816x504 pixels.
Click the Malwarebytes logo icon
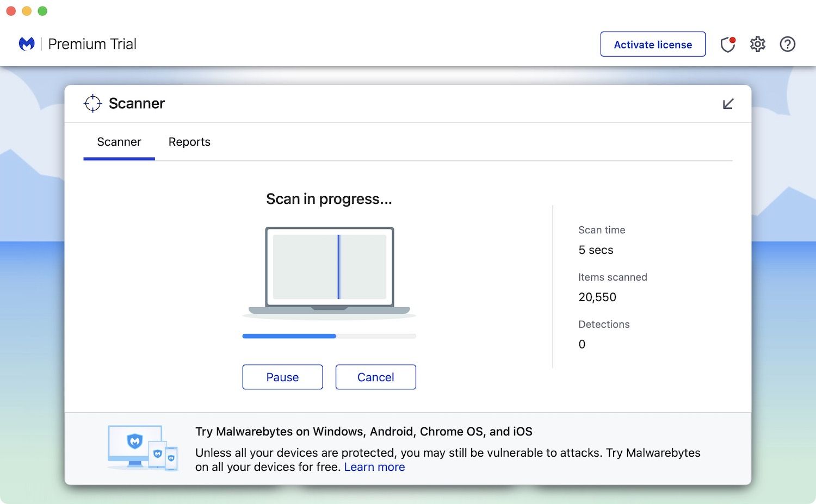(x=27, y=44)
